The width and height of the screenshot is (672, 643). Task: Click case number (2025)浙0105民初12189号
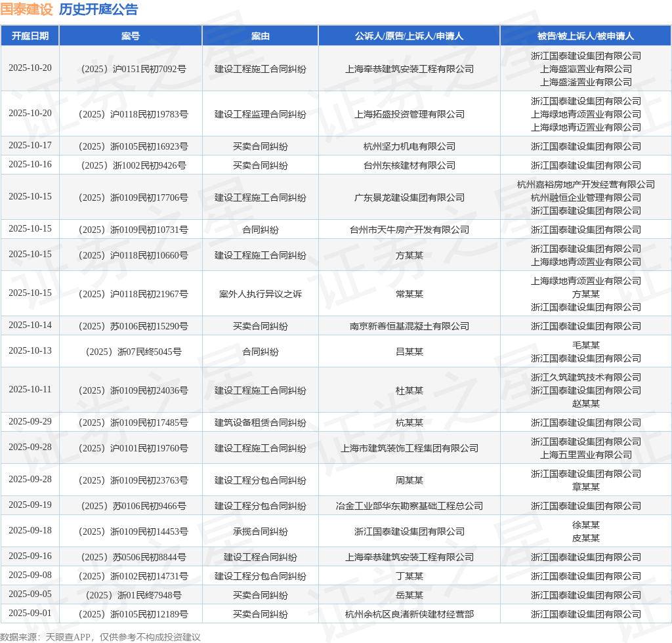134,614
